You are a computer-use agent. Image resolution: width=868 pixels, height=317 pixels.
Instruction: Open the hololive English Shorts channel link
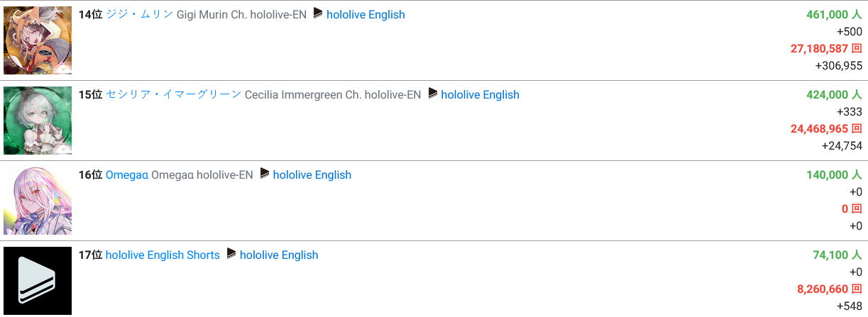[x=163, y=255]
